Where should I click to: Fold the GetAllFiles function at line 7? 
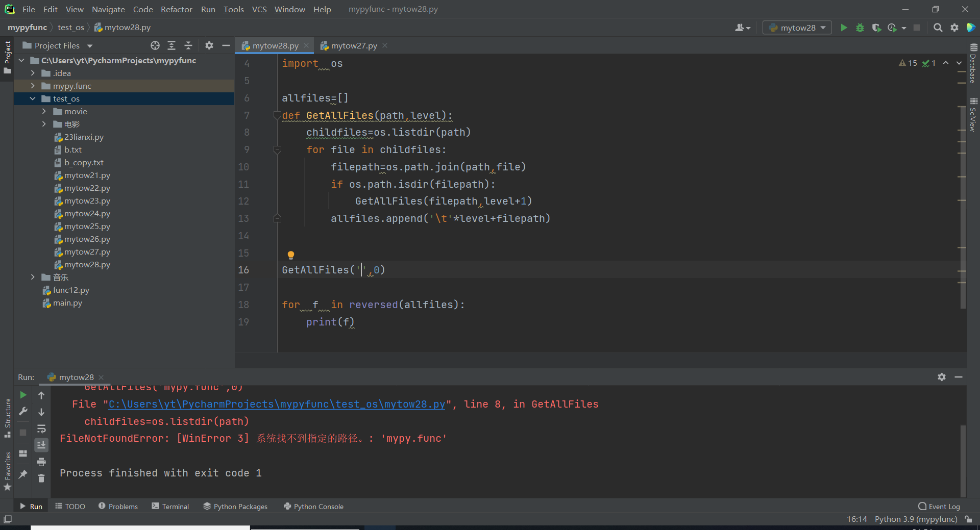pyautogui.click(x=277, y=115)
